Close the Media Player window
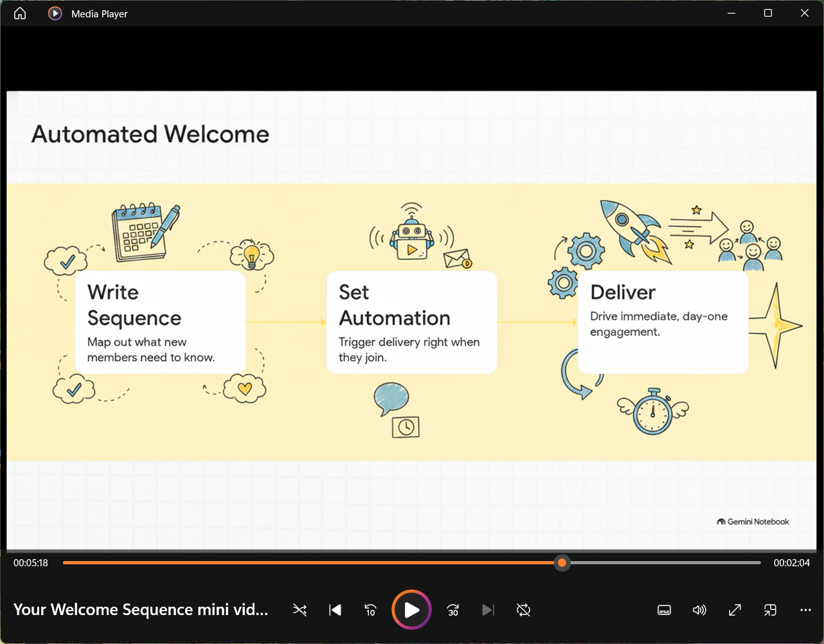This screenshot has width=824, height=644. click(x=805, y=13)
